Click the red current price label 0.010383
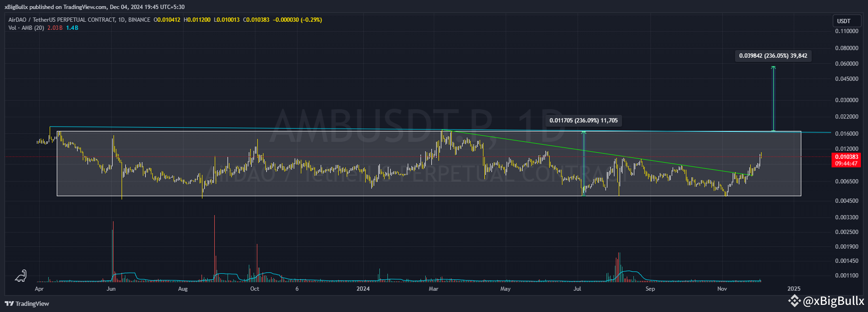 (846, 156)
